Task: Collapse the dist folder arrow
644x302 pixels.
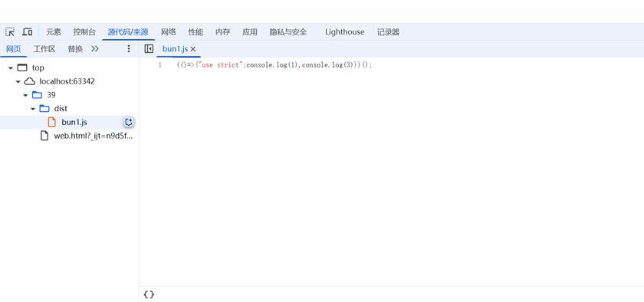Action: 33,109
